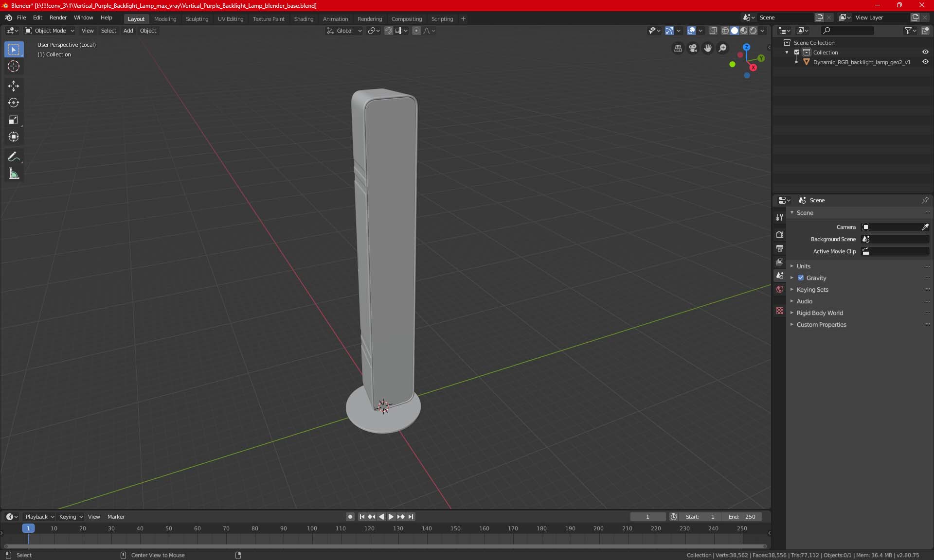Open the Layout tab
Viewport: 934px width, 560px height.
click(136, 18)
